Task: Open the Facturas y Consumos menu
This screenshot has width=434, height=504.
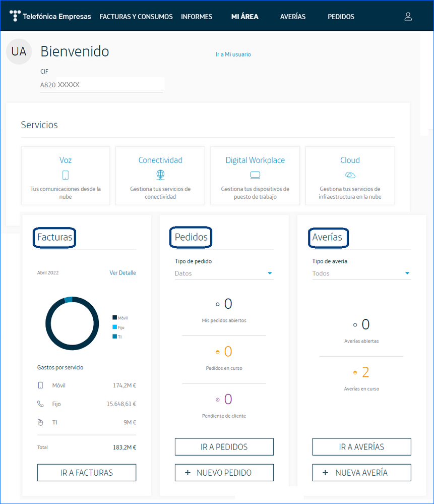Action: pos(136,17)
